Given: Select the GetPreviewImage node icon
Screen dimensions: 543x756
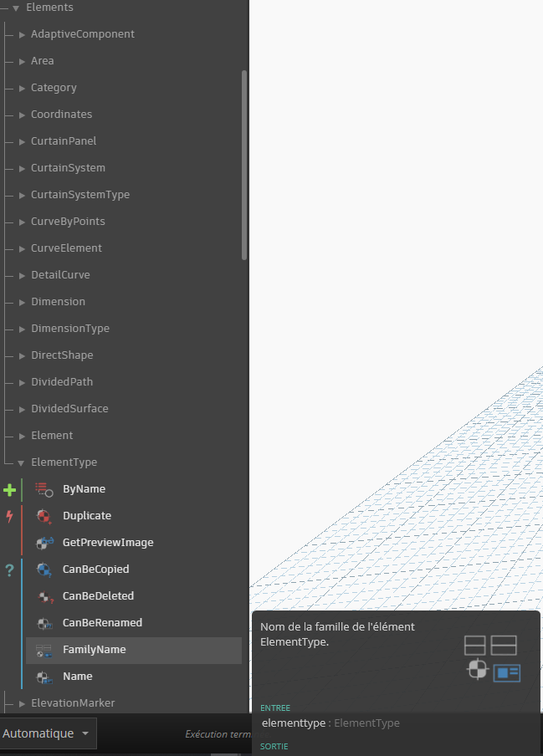Looking at the screenshot, I should (x=44, y=543).
